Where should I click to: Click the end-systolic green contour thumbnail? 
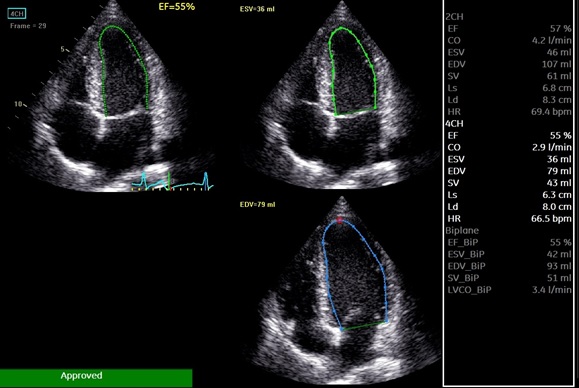(x=342, y=95)
